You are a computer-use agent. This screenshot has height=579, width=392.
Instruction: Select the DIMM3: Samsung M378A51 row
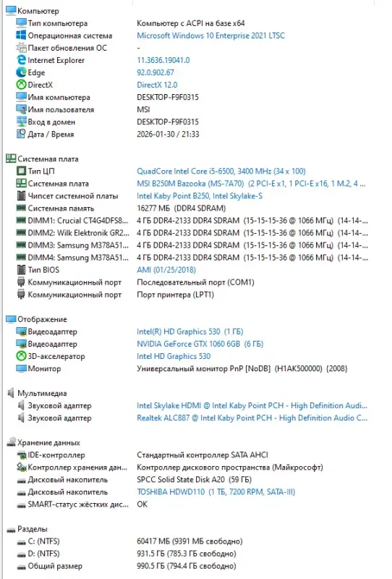click(x=192, y=245)
